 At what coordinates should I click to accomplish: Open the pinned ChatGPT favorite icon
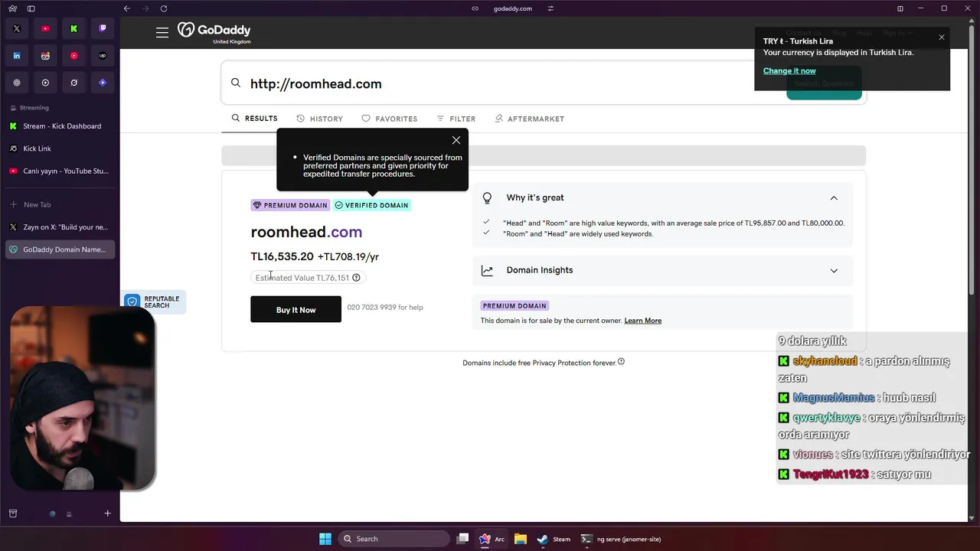[17, 83]
